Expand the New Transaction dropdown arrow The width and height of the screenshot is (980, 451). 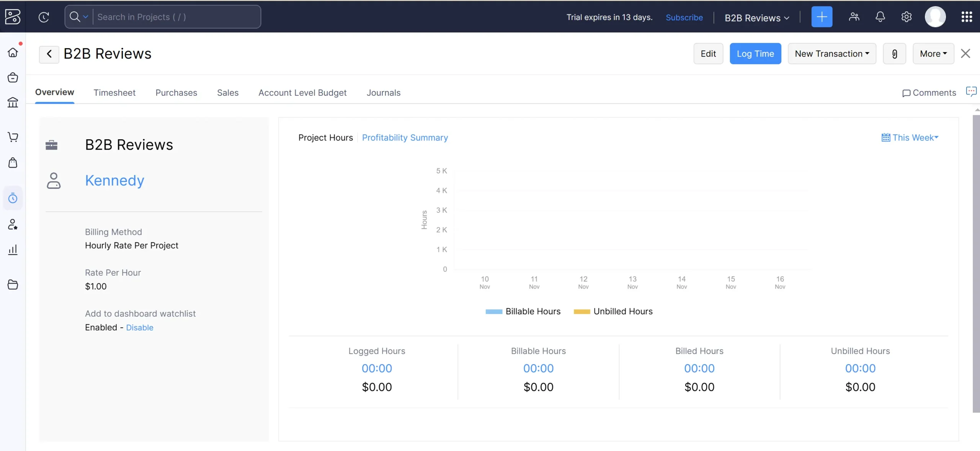tap(867, 53)
